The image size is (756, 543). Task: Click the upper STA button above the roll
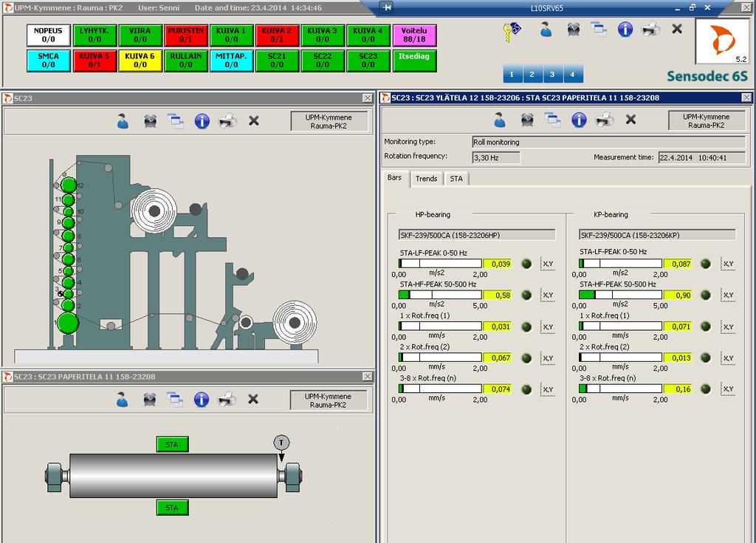172,445
